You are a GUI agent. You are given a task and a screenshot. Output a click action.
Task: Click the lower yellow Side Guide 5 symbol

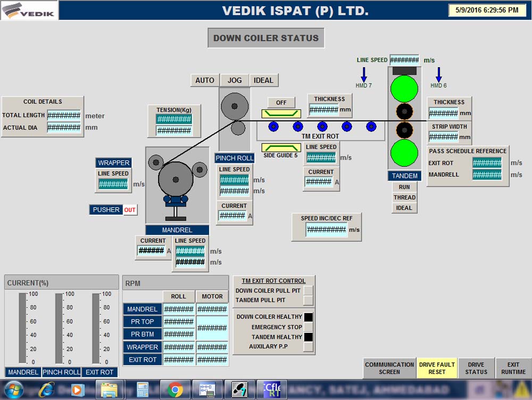click(x=281, y=148)
